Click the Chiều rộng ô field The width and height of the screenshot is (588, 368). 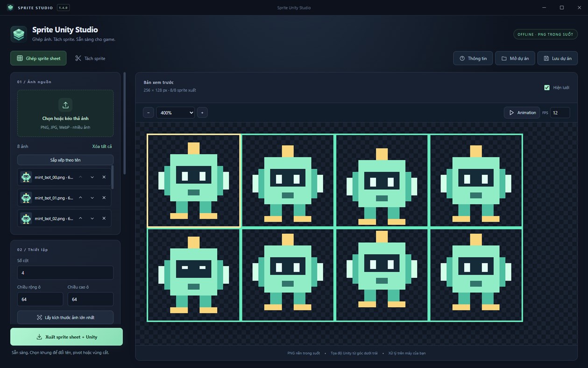(x=40, y=299)
